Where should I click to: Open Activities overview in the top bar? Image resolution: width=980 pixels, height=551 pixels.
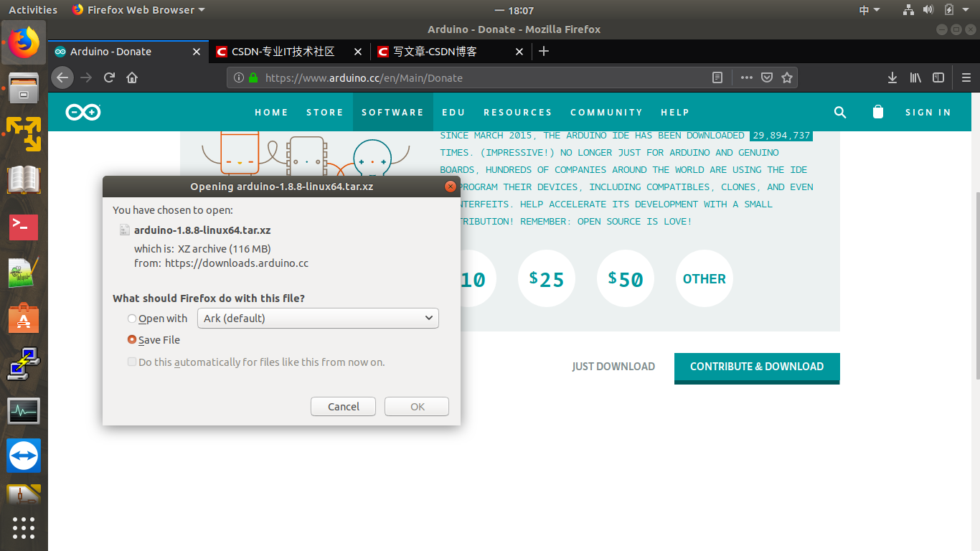pos(32,10)
